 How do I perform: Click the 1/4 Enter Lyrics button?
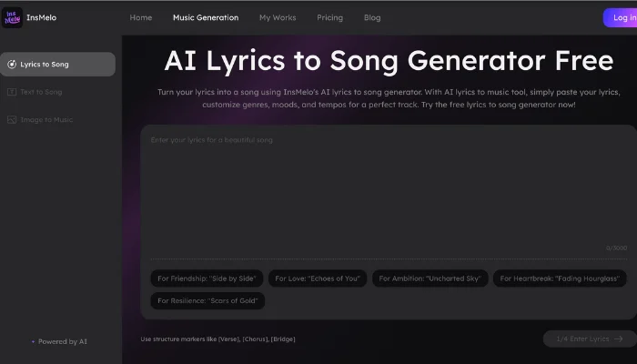[x=590, y=339]
